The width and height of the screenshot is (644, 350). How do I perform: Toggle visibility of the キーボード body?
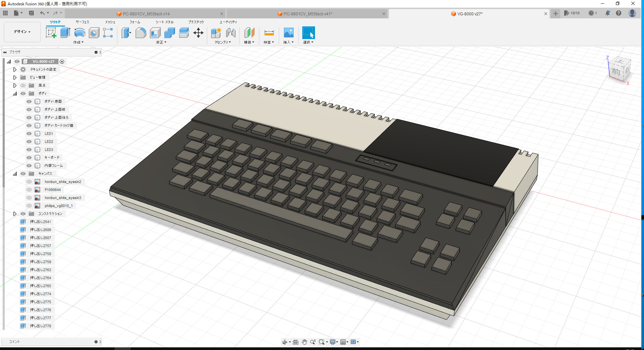[29, 157]
